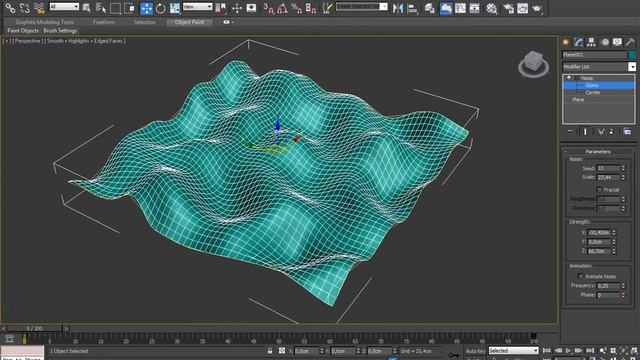Open the Brush Settings panel
The width and height of the screenshot is (640, 360).
coord(60,31)
